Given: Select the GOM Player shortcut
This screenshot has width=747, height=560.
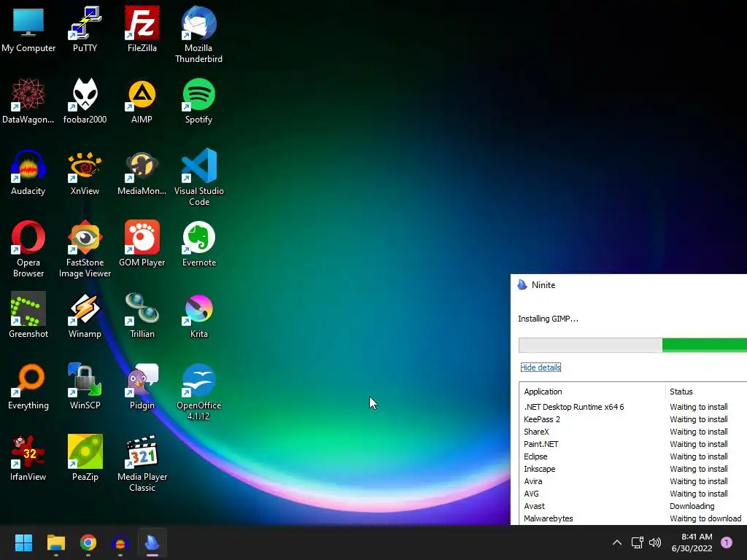Looking at the screenshot, I should point(142,244).
